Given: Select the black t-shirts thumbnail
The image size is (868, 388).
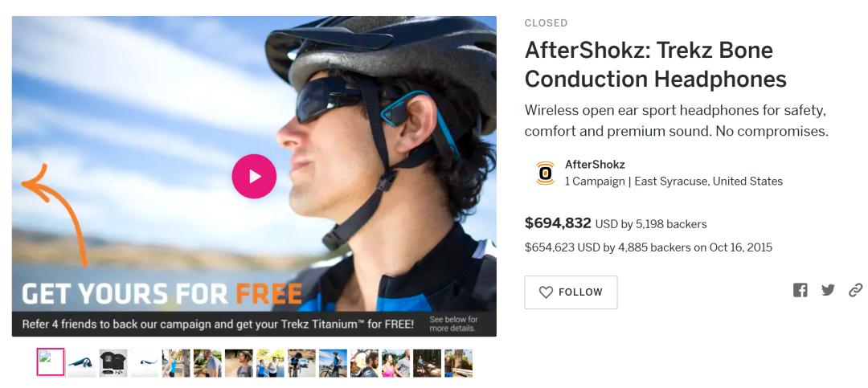Looking at the screenshot, I should point(113,363).
